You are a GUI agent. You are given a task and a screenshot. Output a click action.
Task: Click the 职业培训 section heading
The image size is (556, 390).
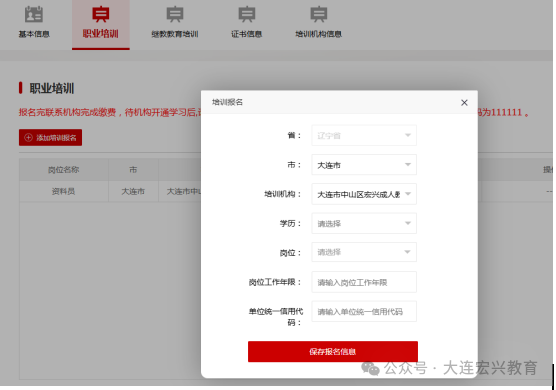52,88
